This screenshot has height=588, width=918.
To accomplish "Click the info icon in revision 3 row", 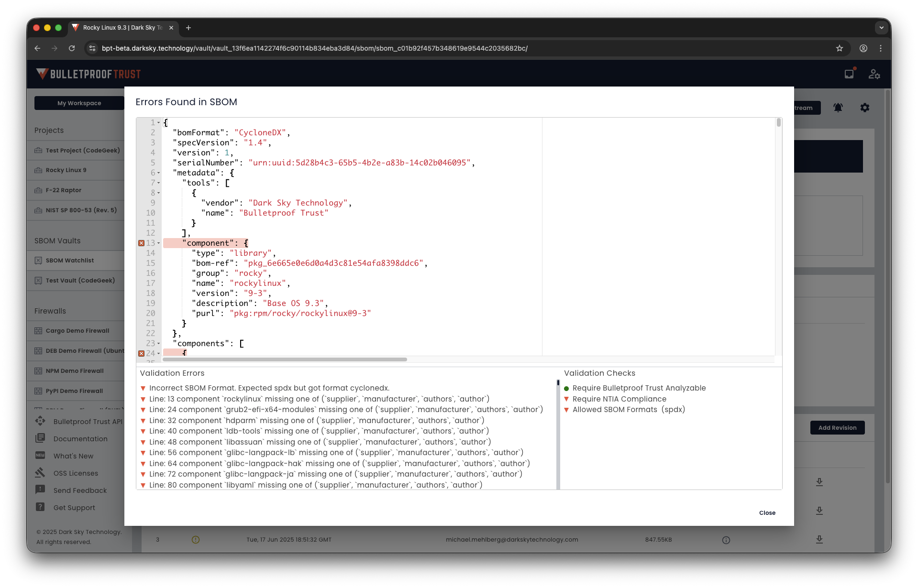I will (x=726, y=540).
